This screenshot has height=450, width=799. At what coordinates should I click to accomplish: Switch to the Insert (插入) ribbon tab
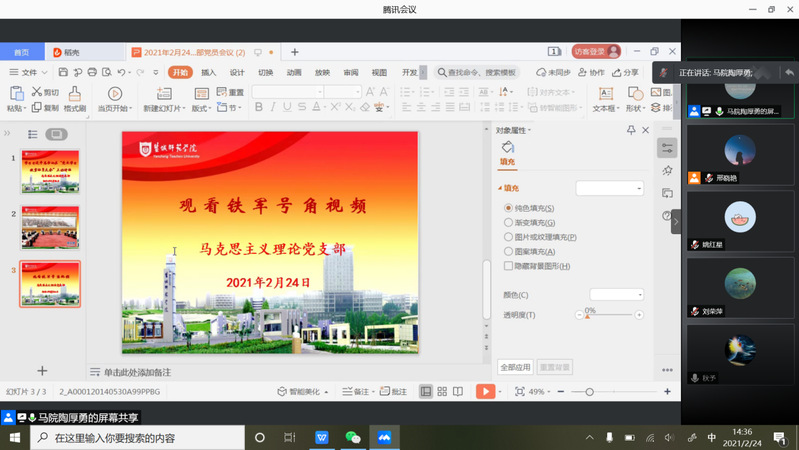[208, 73]
